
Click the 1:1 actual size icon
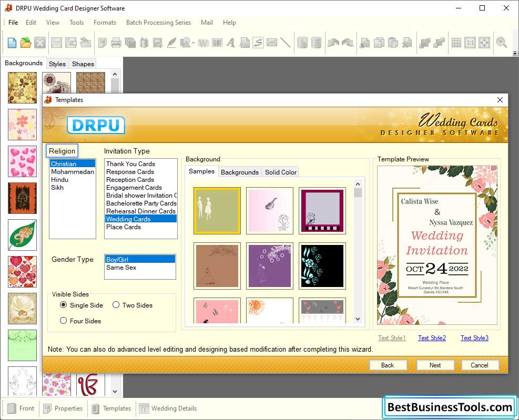(x=470, y=43)
